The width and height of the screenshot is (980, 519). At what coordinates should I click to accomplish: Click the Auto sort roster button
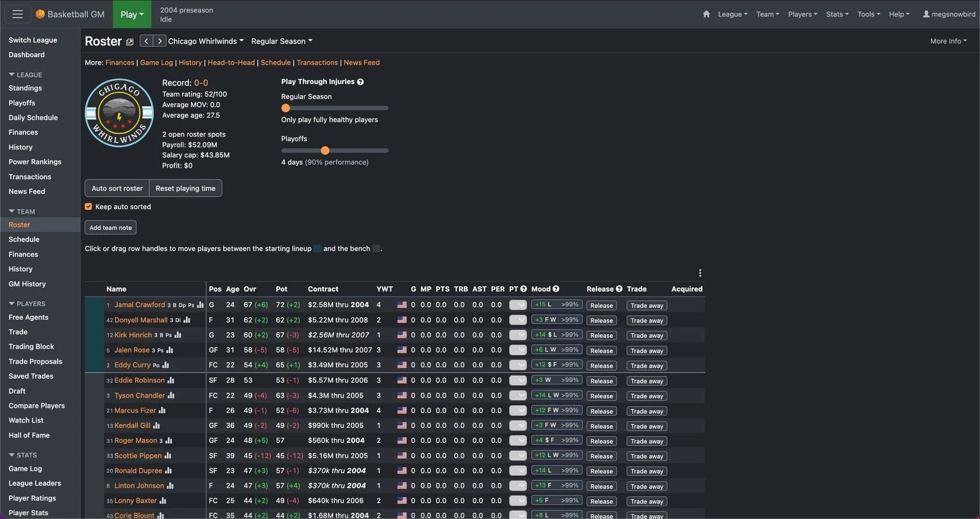(x=116, y=188)
